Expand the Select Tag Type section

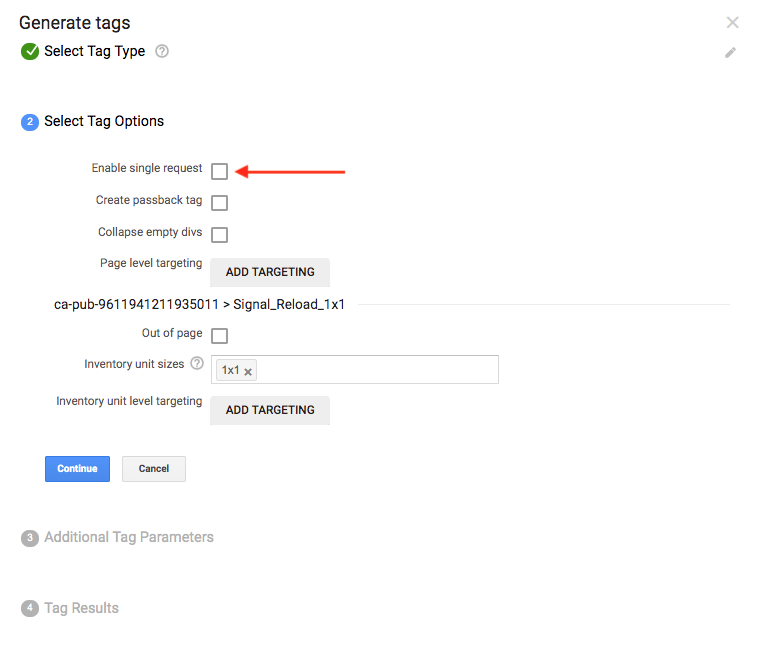click(x=94, y=52)
